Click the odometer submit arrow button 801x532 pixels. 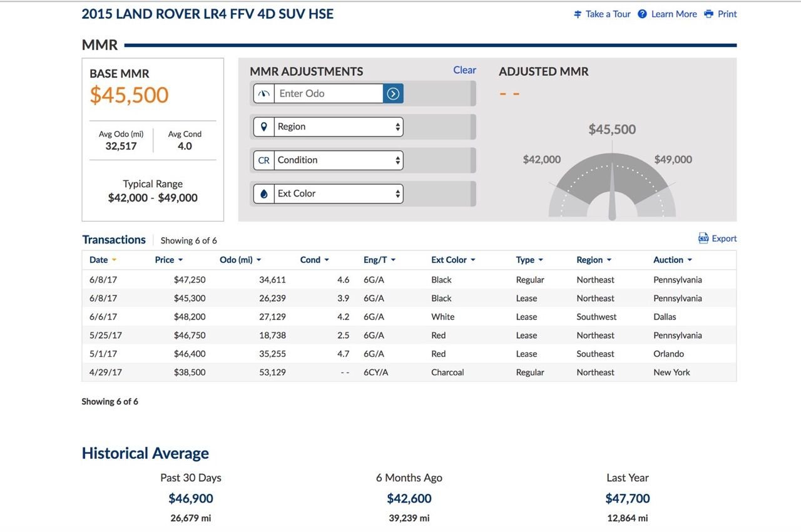(x=393, y=93)
